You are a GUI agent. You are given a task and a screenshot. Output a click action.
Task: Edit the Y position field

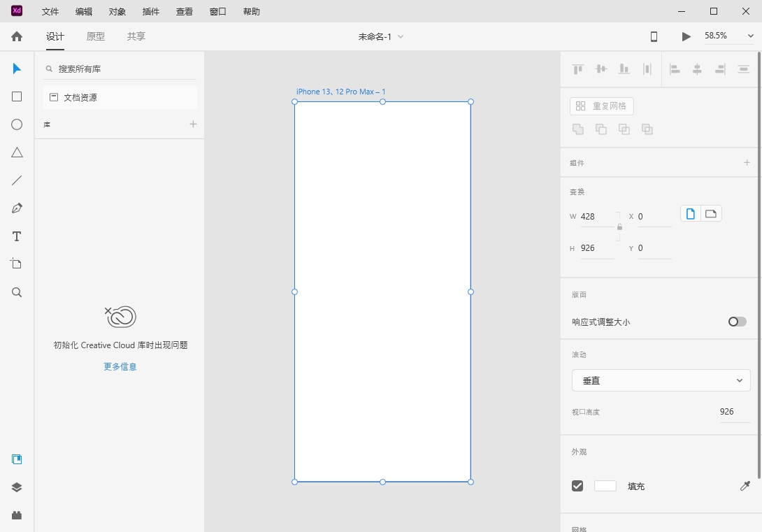pos(654,248)
